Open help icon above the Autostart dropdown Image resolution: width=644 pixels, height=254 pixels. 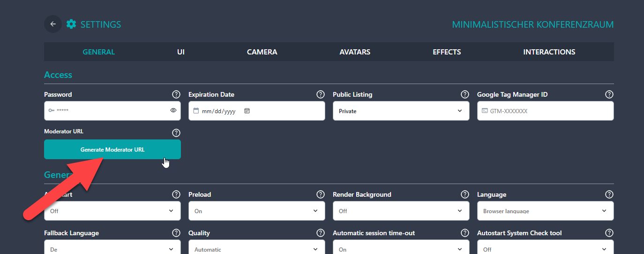point(176,194)
